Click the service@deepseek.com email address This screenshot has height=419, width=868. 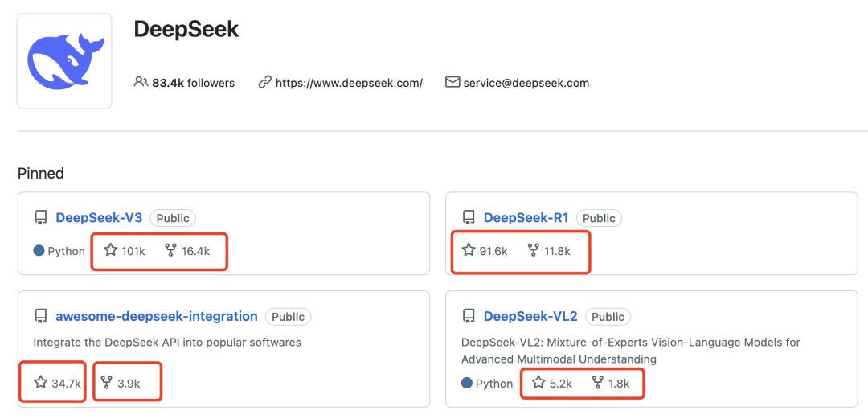(526, 83)
